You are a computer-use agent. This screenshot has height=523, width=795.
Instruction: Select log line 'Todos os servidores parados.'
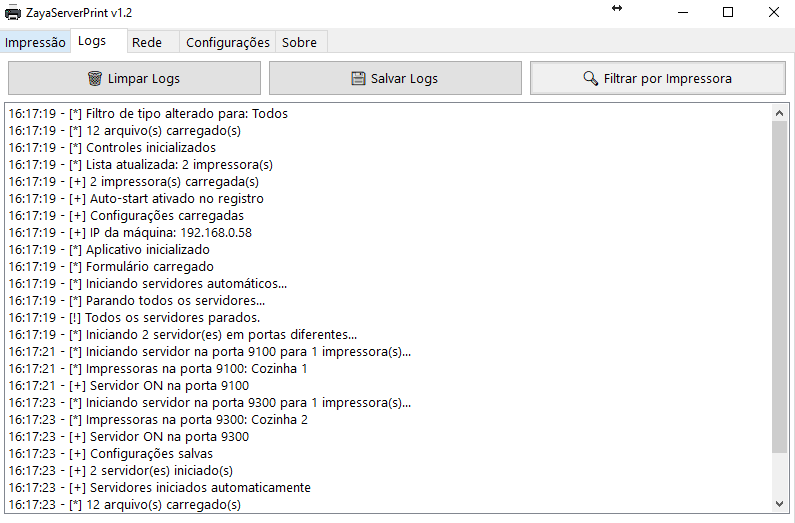pyautogui.click(x=134, y=317)
